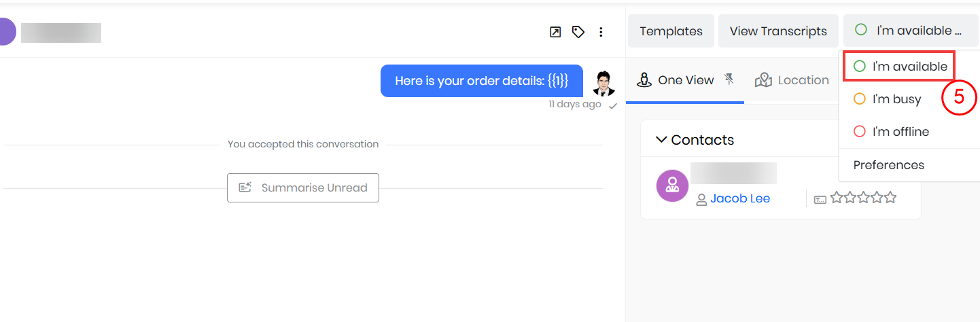
Task: Open the three-dot more options menu
Action: 601,32
